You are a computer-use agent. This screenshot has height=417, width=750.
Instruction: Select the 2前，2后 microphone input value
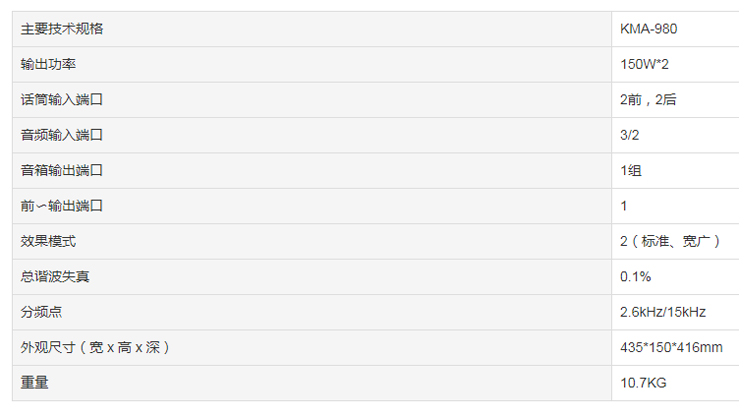tap(648, 99)
